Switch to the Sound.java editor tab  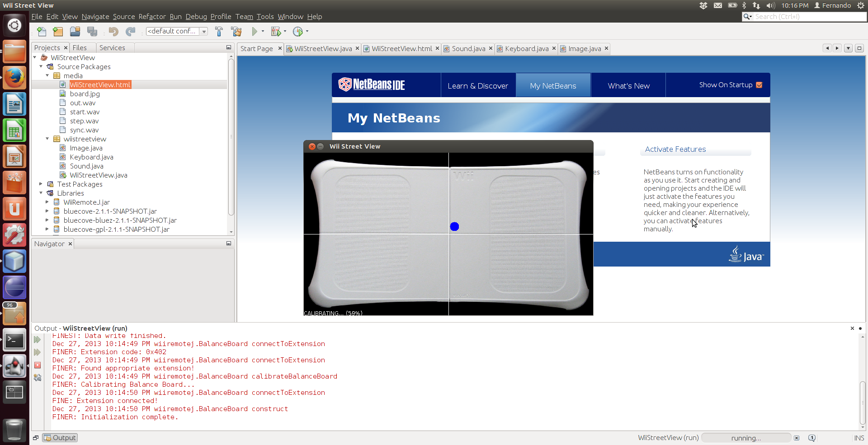[468, 48]
